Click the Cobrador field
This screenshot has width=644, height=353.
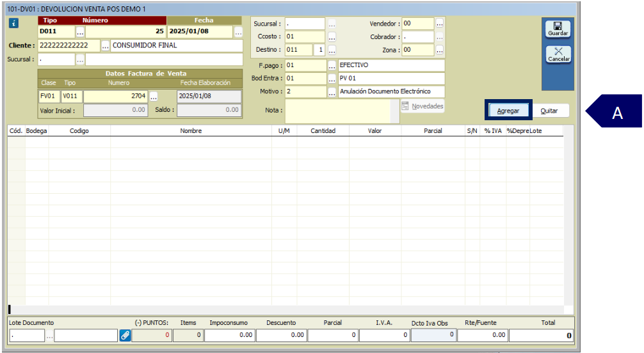click(x=417, y=36)
